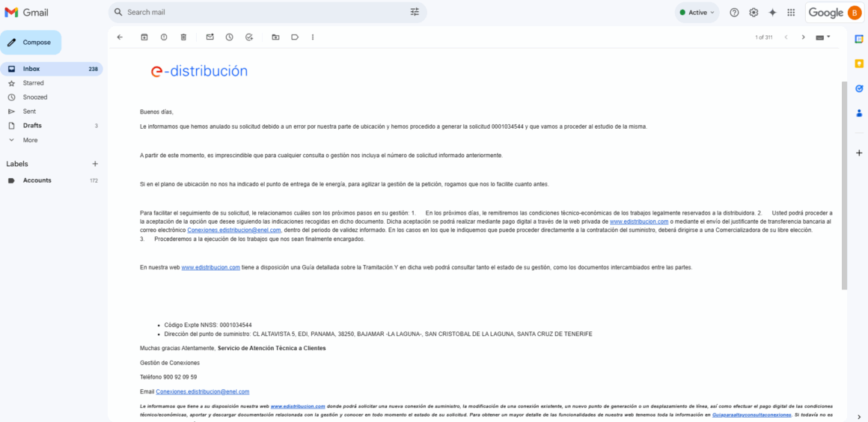
Task: Expand the More section in sidebar
Action: click(x=30, y=140)
